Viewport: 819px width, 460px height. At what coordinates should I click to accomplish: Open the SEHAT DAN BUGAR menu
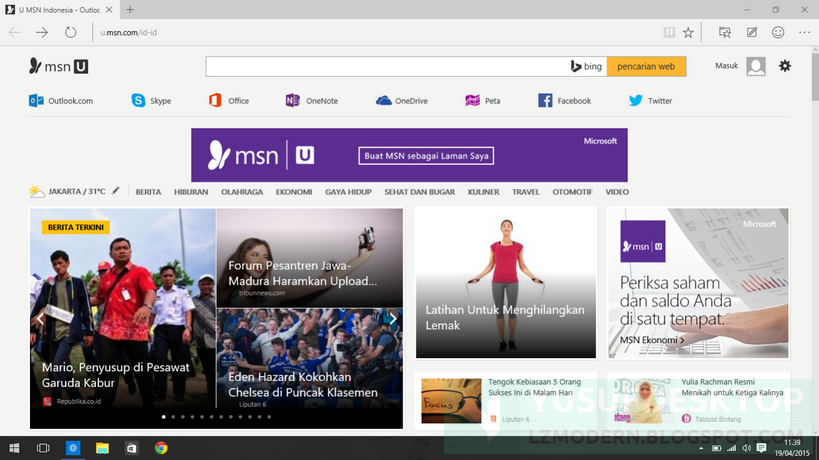[419, 192]
